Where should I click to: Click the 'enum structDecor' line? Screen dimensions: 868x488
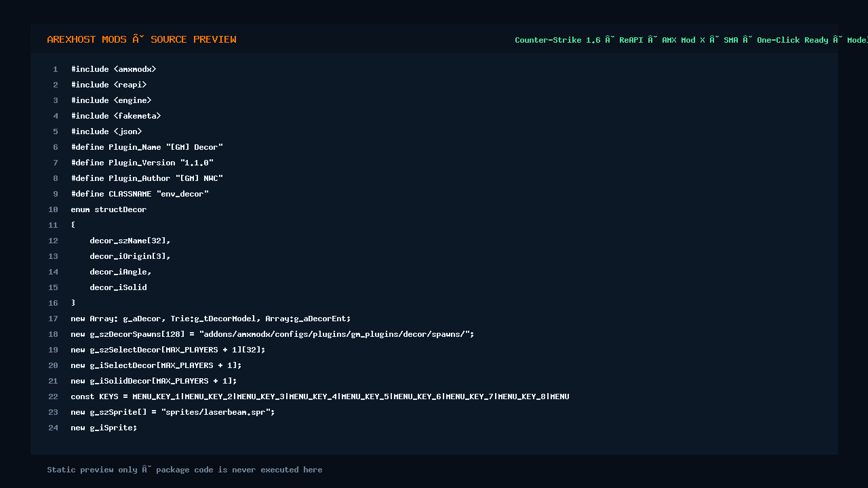pyautogui.click(x=108, y=209)
